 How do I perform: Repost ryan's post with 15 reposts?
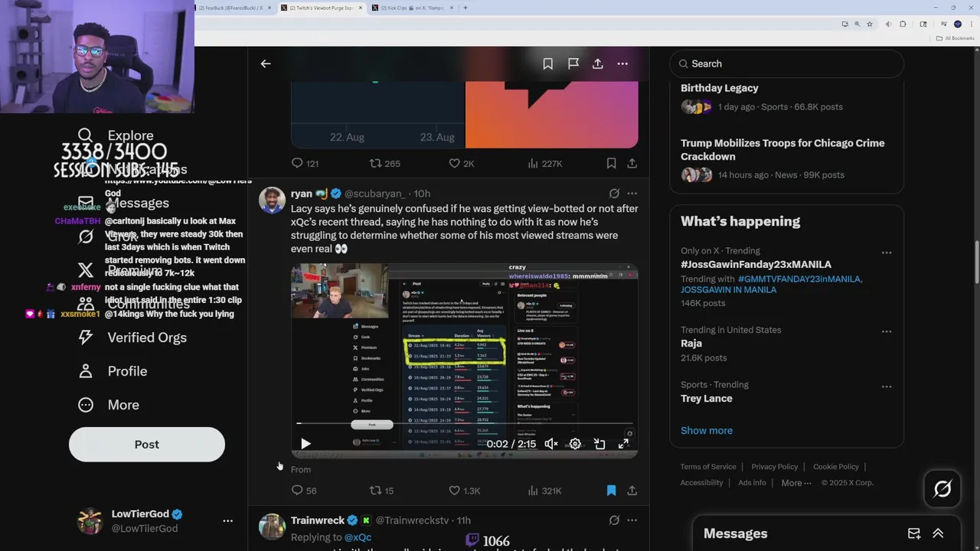click(382, 491)
